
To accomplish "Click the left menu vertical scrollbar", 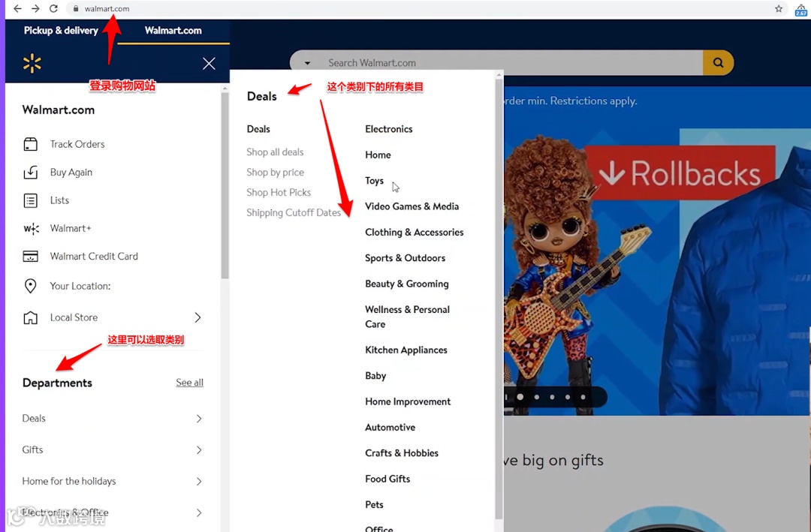I will tap(225, 186).
